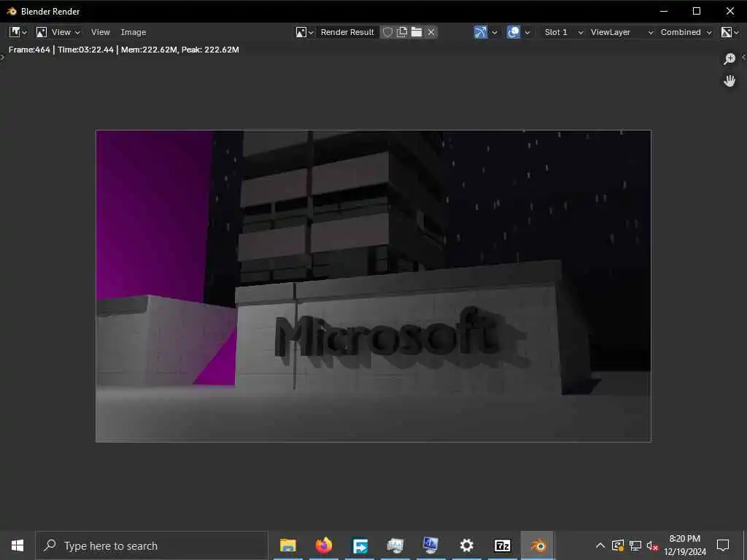Image resolution: width=747 pixels, height=560 pixels.
Task: Click the new image duplicate icon
Action: coord(402,32)
